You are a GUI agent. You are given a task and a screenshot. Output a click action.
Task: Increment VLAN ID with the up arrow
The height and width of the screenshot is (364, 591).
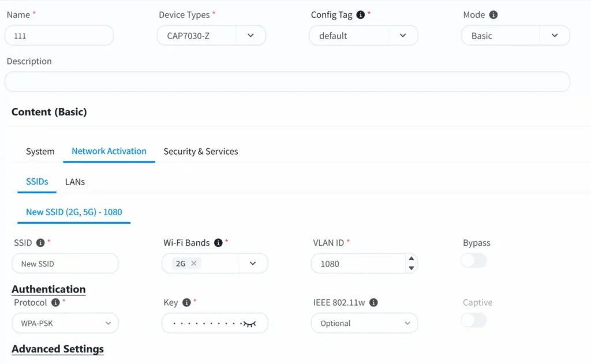click(x=412, y=259)
